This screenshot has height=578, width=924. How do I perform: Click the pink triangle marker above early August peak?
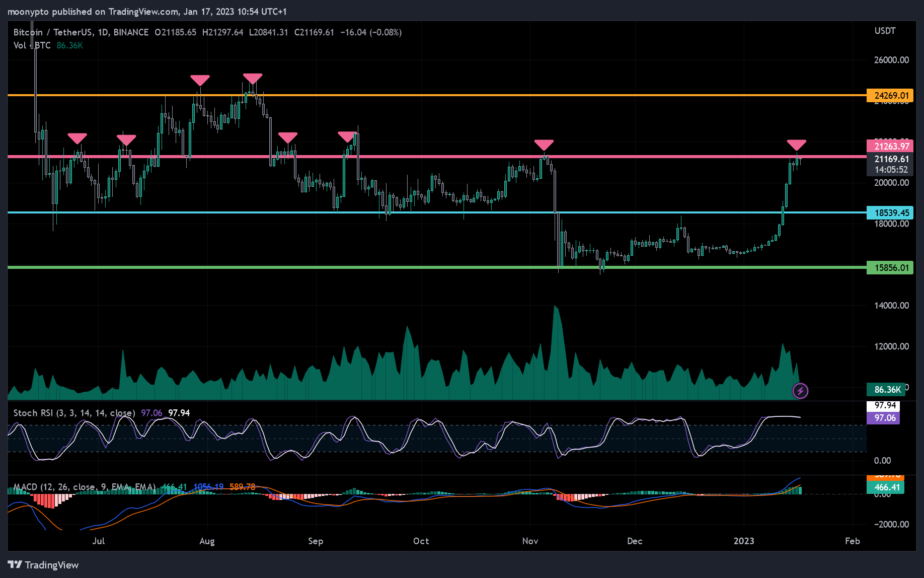point(200,80)
